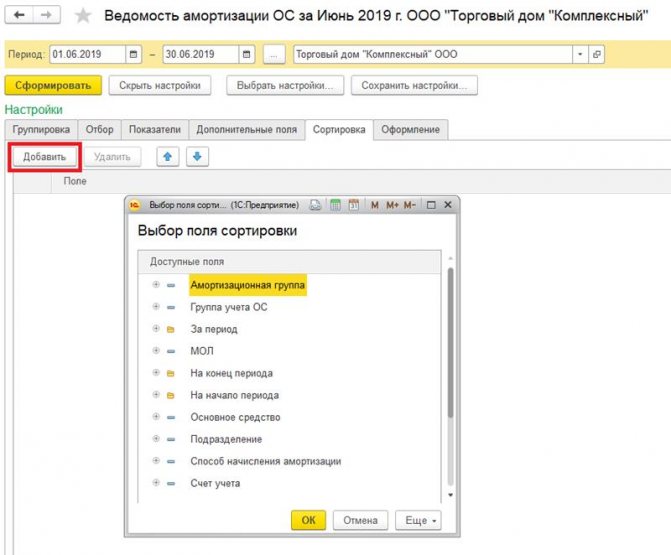
Task: Open the Показатели tab
Action: coord(155,130)
